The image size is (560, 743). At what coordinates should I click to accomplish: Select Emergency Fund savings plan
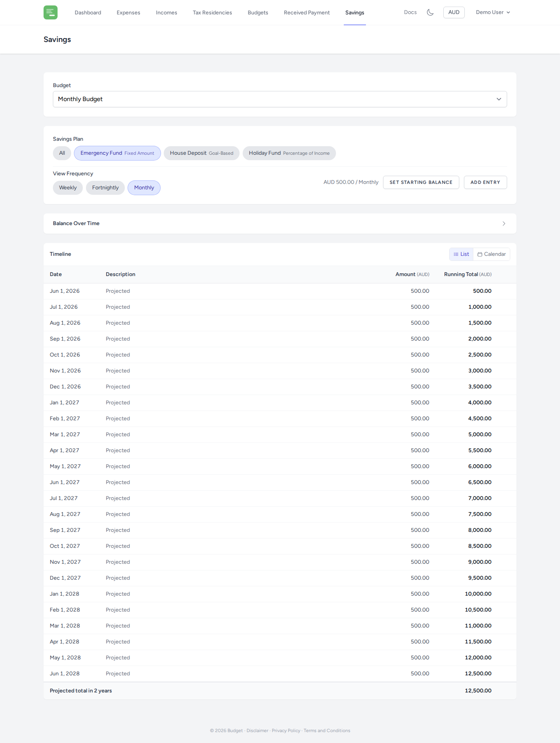tap(117, 153)
